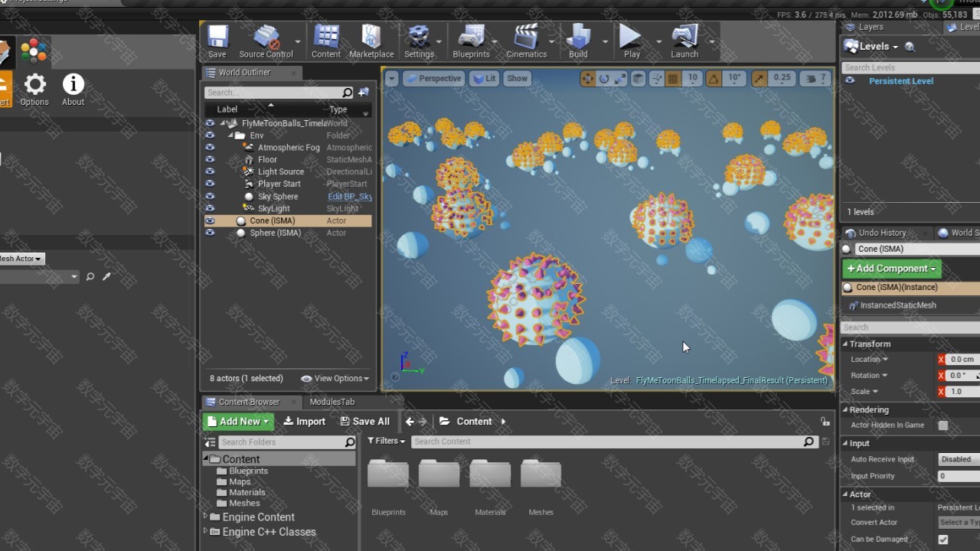
Task: Click the Launch toolbar icon
Action: click(684, 41)
